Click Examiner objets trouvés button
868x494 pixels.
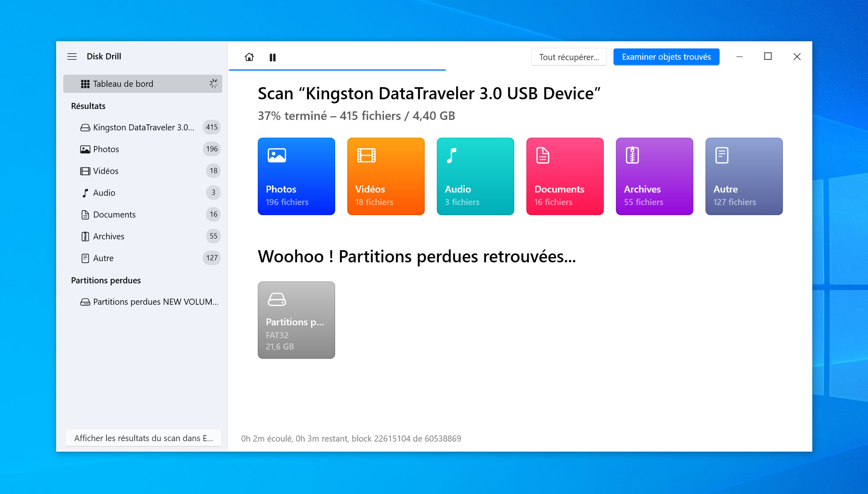click(666, 57)
